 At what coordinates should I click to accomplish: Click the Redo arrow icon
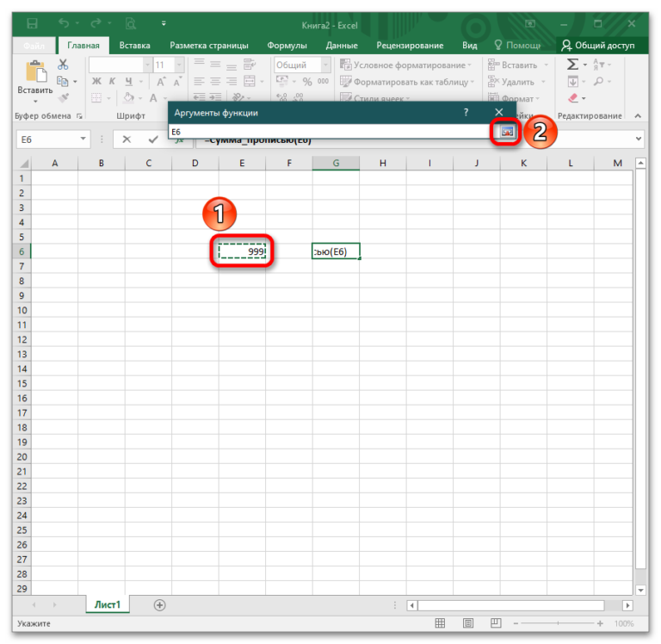tap(96, 22)
